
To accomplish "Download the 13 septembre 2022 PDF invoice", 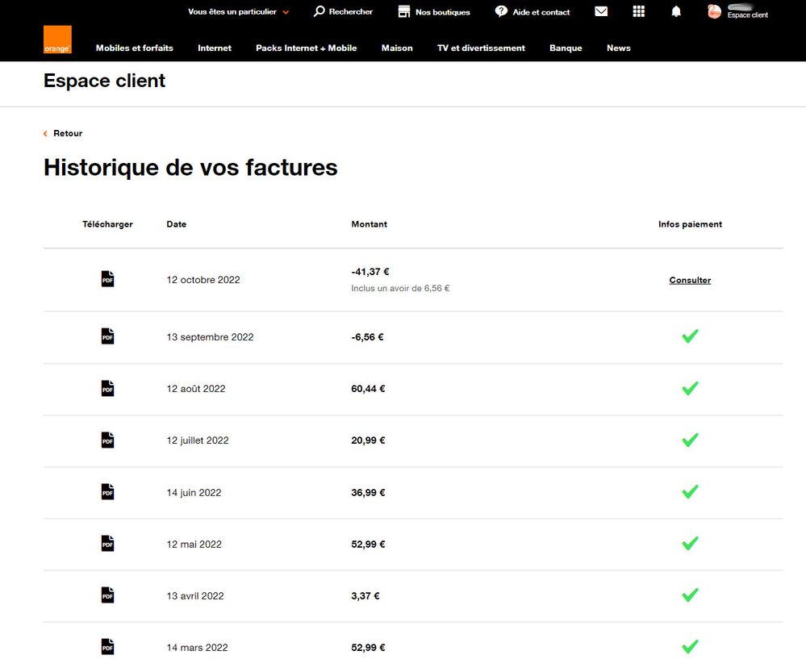I will [107, 336].
